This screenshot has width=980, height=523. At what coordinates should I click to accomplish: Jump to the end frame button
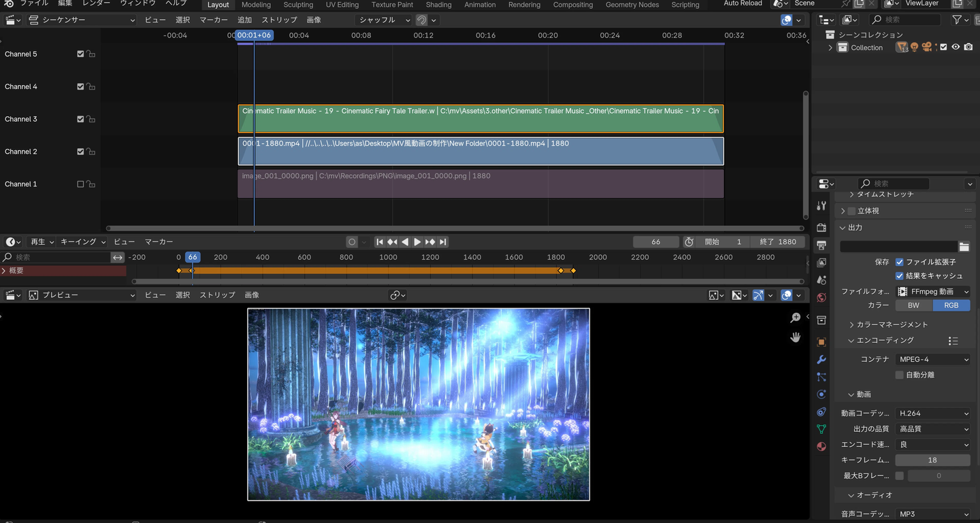tap(443, 242)
